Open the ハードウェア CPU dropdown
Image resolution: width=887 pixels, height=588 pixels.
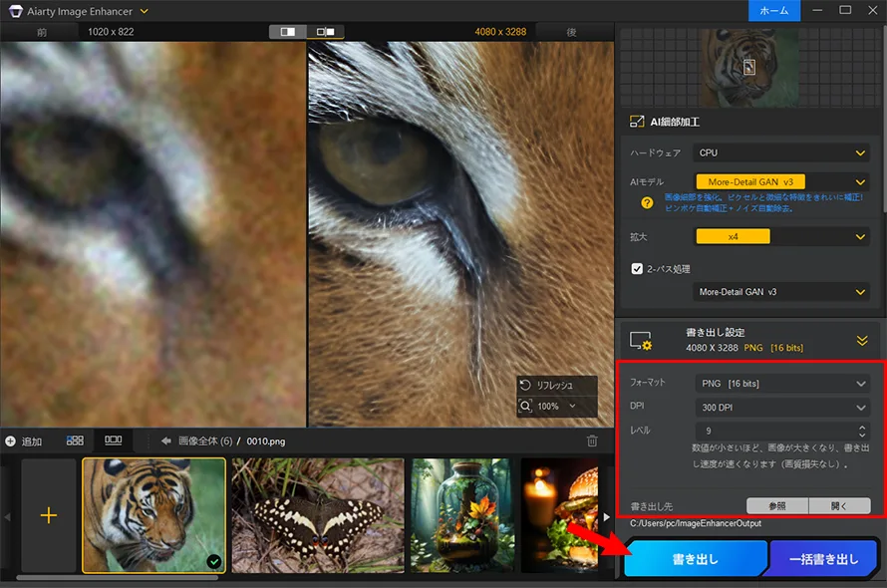tap(781, 152)
